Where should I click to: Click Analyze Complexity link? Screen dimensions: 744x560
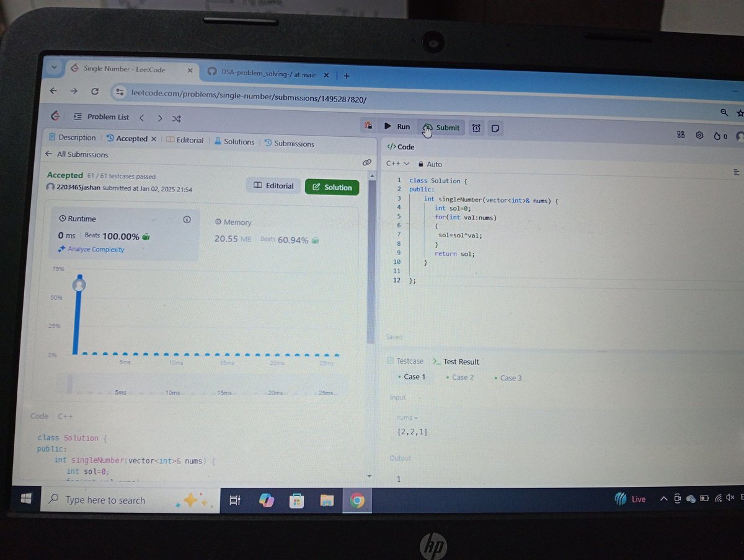(x=91, y=249)
